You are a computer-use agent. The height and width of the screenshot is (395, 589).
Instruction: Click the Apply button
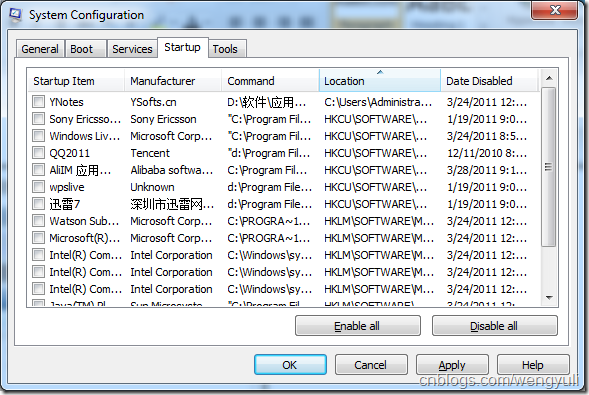pos(452,365)
